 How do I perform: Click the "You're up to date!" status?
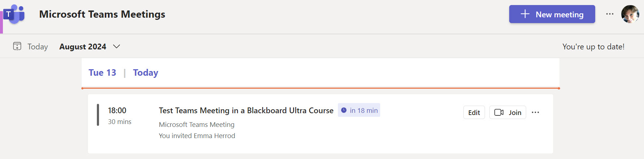tap(593, 47)
